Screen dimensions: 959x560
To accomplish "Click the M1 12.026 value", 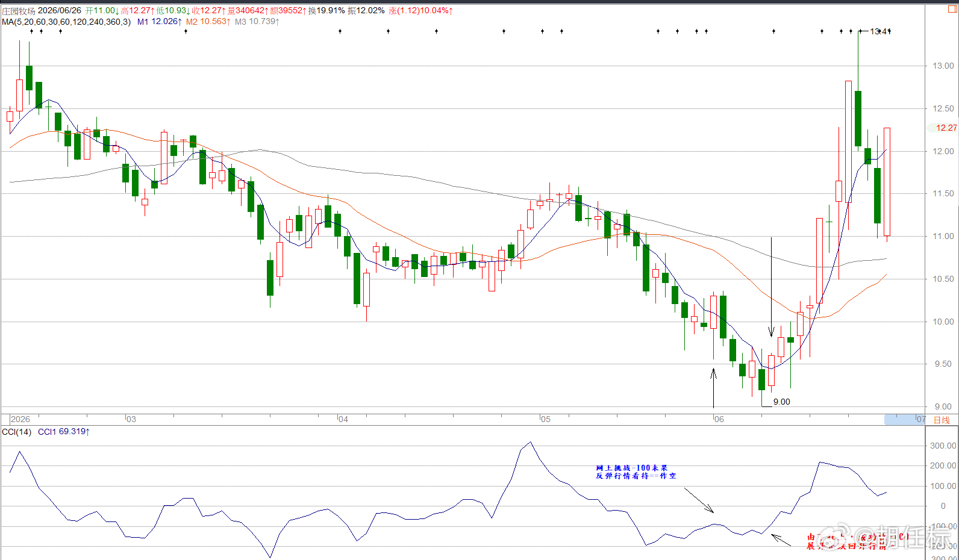I will (x=160, y=22).
